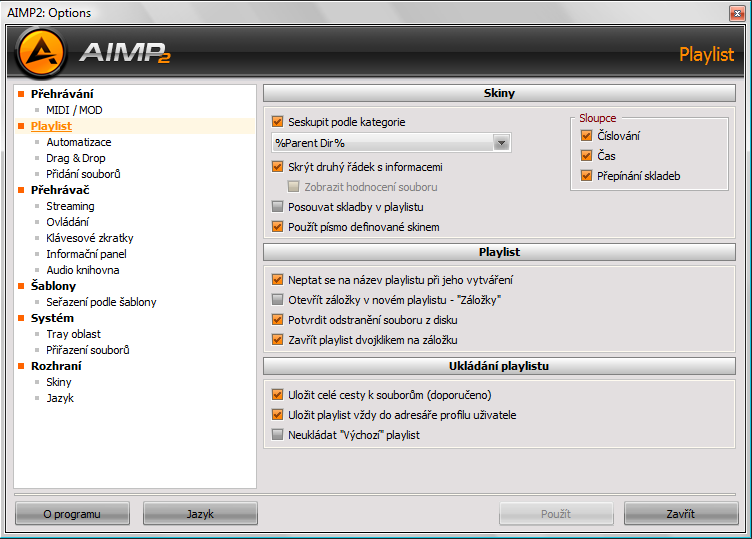Select the Systém category
This screenshot has width=752, height=539.
52,318
